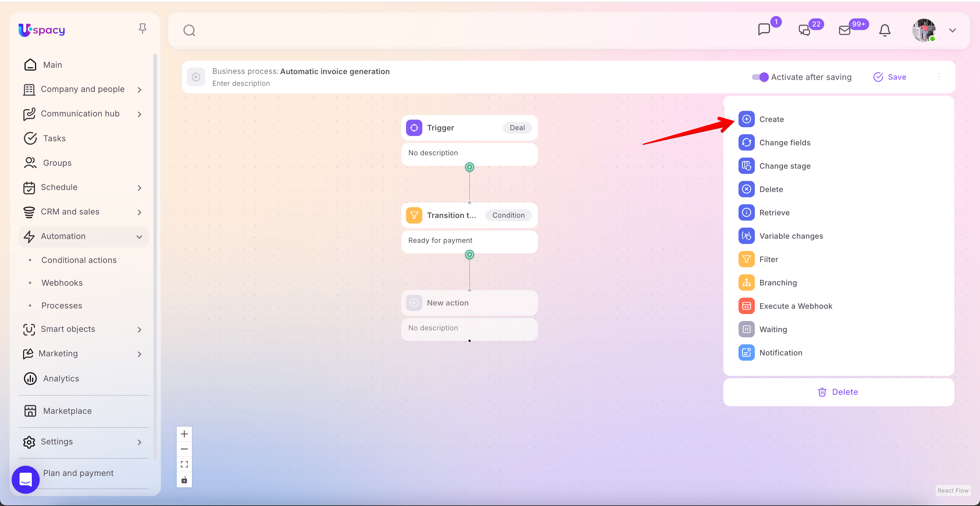The image size is (980, 506).
Task: Open the notifications bell icon
Action: pos(885,30)
